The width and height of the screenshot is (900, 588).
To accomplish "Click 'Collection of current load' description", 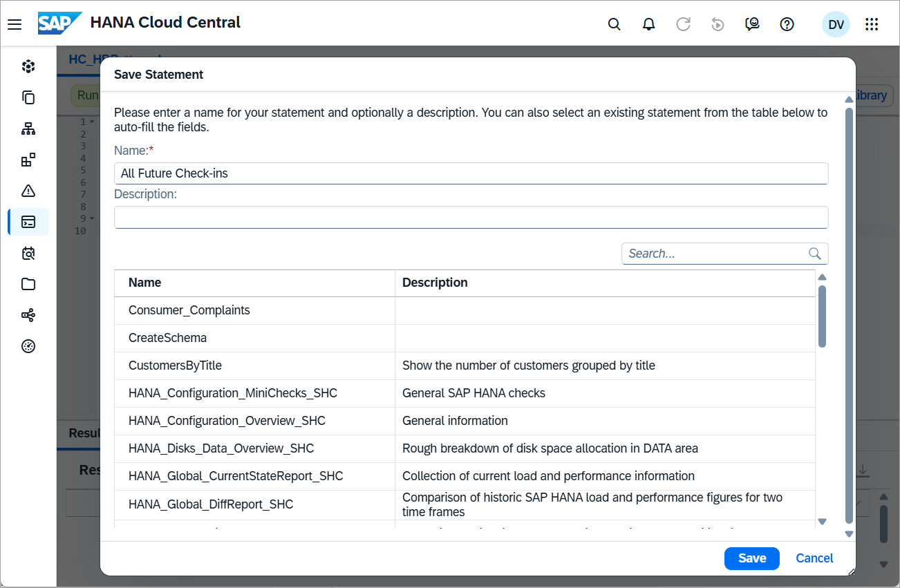I will [x=548, y=476].
